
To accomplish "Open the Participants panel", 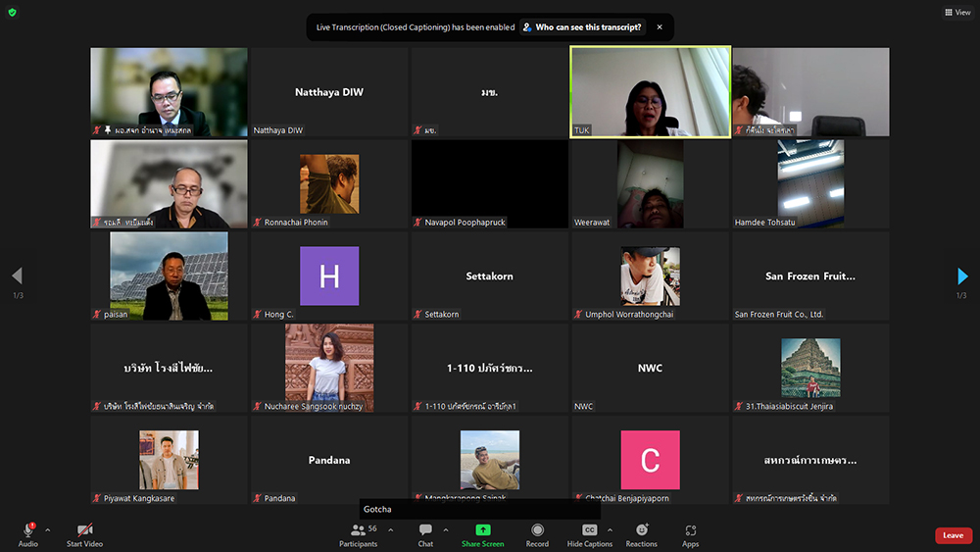I will click(359, 530).
